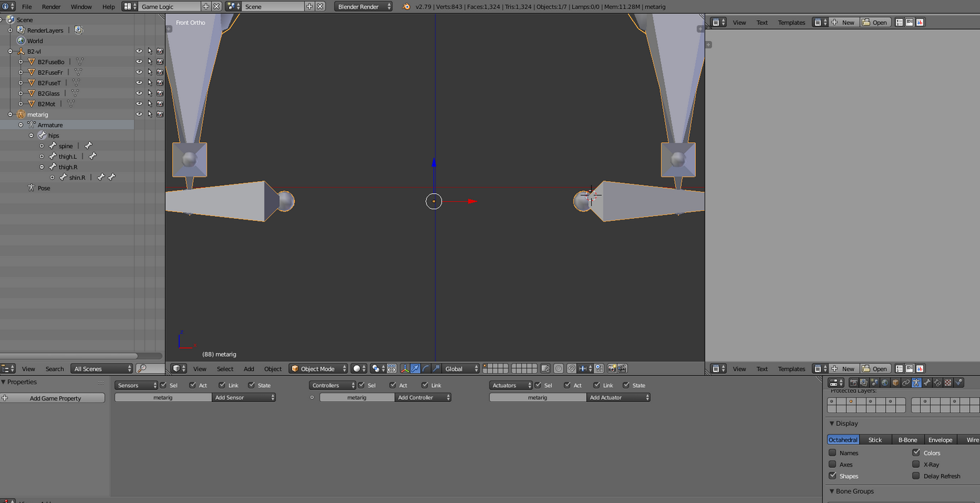Click the OpenGL render camera icon

612,368
